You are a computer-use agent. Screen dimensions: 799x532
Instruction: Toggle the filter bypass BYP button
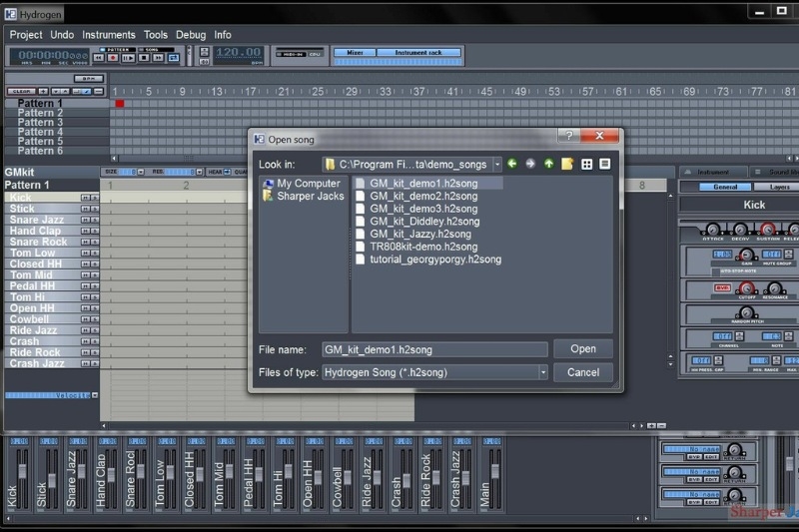pos(722,288)
